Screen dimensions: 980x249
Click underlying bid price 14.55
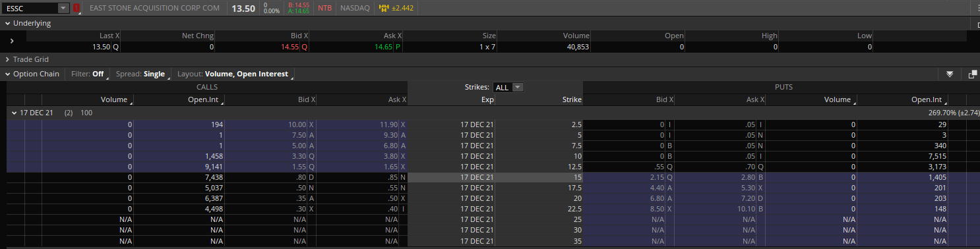pyautogui.click(x=290, y=47)
